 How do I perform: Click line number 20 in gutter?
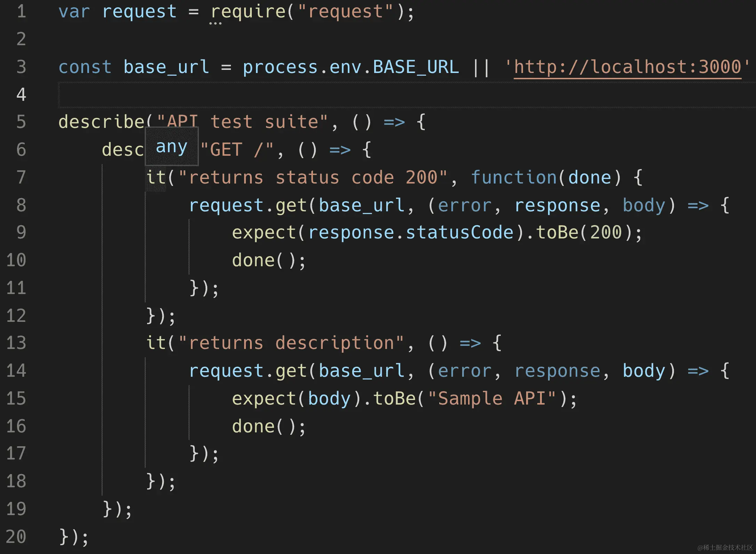pyautogui.click(x=16, y=537)
